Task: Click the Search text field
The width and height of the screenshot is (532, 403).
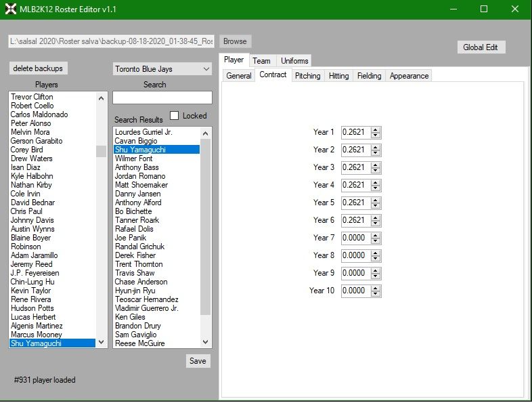Action: click(162, 98)
